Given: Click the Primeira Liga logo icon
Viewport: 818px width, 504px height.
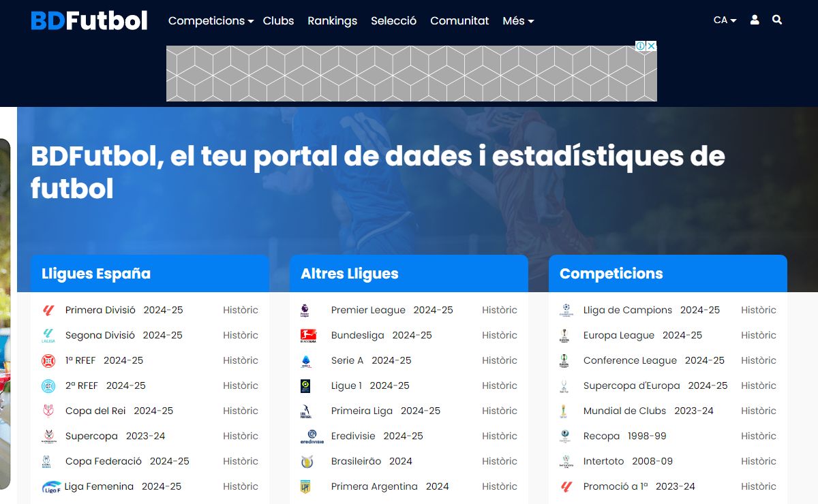Looking at the screenshot, I should [307, 411].
